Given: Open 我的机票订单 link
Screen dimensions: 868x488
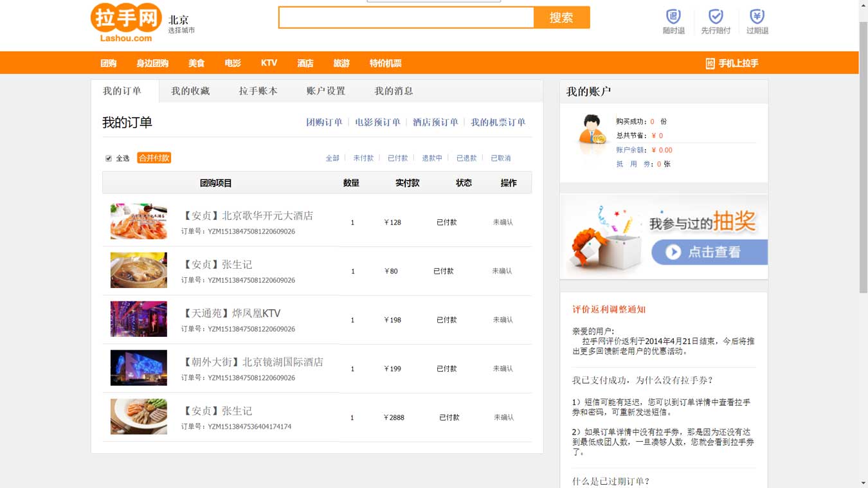Looking at the screenshot, I should 498,122.
